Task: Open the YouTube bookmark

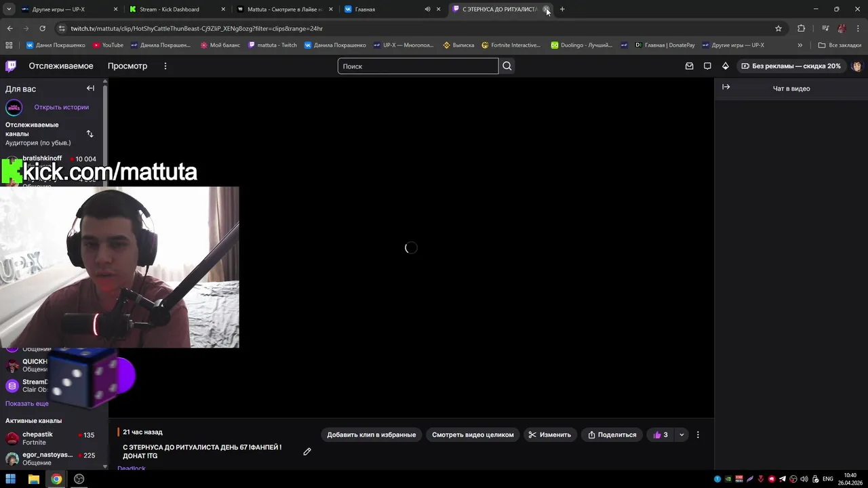Action: [x=108, y=45]
